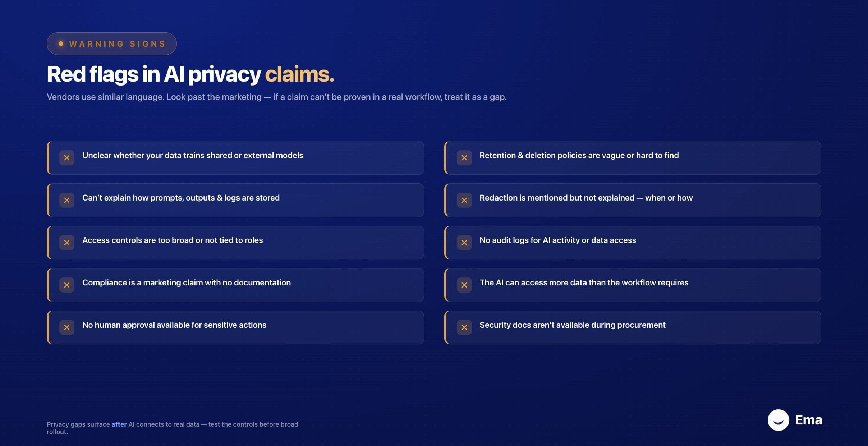Select the X icon beside 'Access controls are too broad'

pyautogui.click(x=67, y=243)
